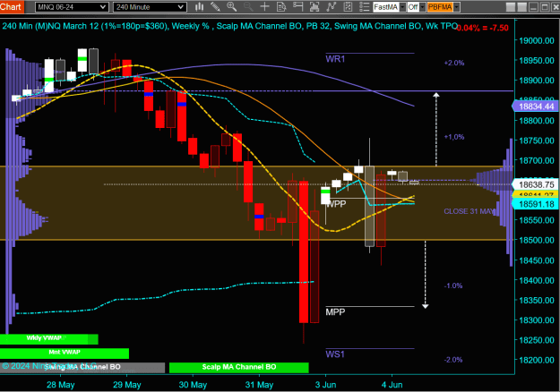Open the Indicators icon
Image resolution: width=560 pixels, height=392 pixels.
pos(331,7)
